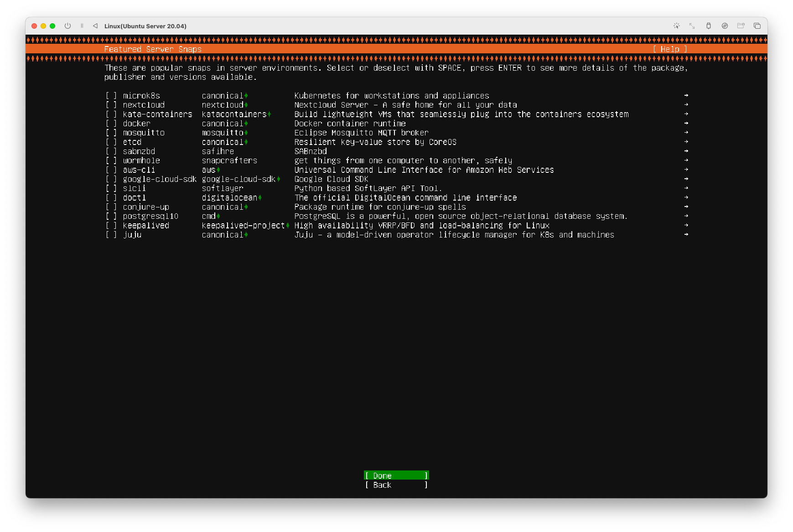Click the 'keepalived-project' publisher name
This screenshot has width=793, height=532.
coord(243,226)
